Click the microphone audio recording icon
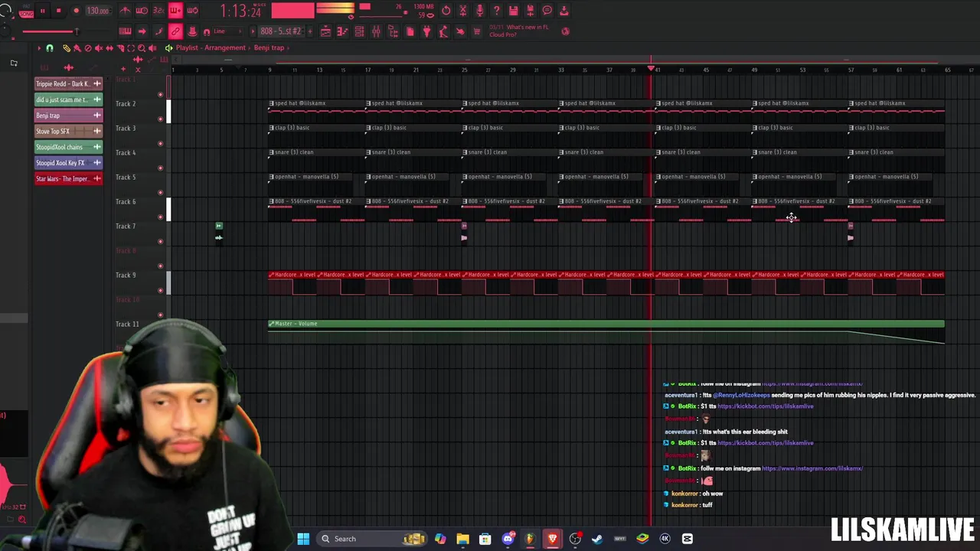This screenshot has height=551, width=980. (x=480, y=11)
